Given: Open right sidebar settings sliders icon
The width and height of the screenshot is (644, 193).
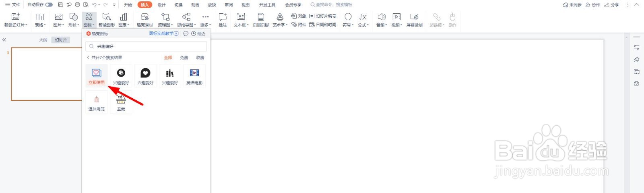Looking at the screenshot, I should click(636, 47).
